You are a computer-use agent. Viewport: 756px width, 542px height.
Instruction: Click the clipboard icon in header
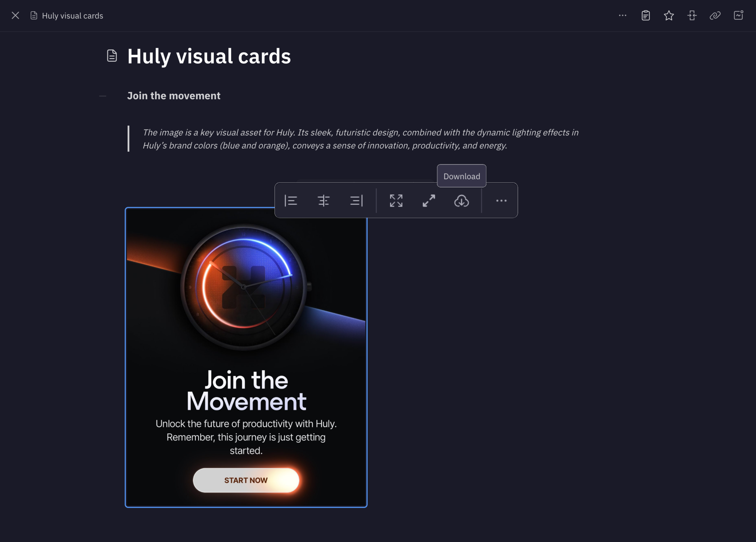tap(645, 15)
